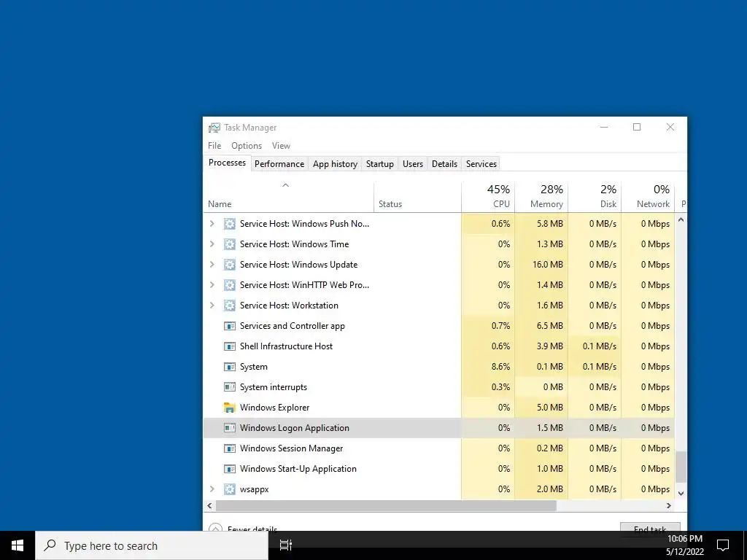The width and height of the screenshot is (747, 560).
Task: Click the horizontal scrollbar right arrow
Action: pos(669,506)
